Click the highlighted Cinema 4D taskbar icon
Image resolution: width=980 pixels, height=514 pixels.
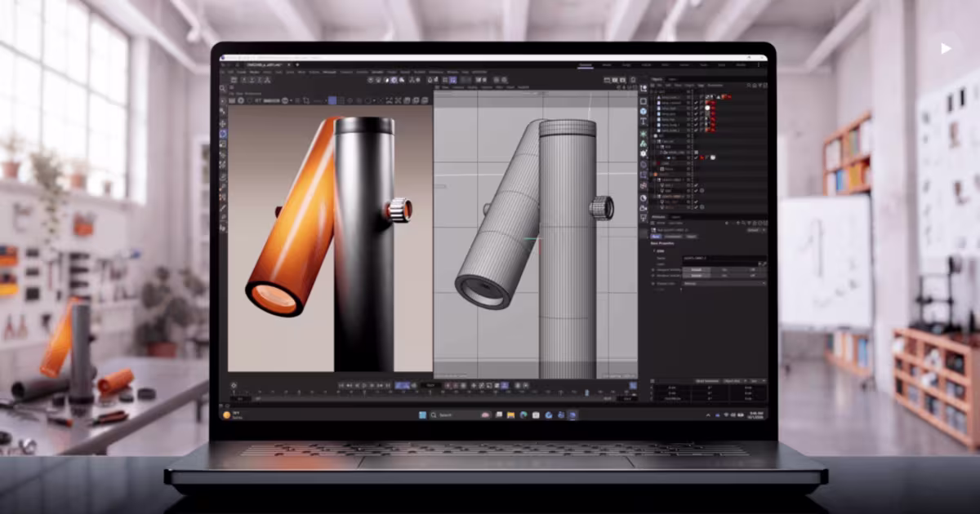click(573, 415)
